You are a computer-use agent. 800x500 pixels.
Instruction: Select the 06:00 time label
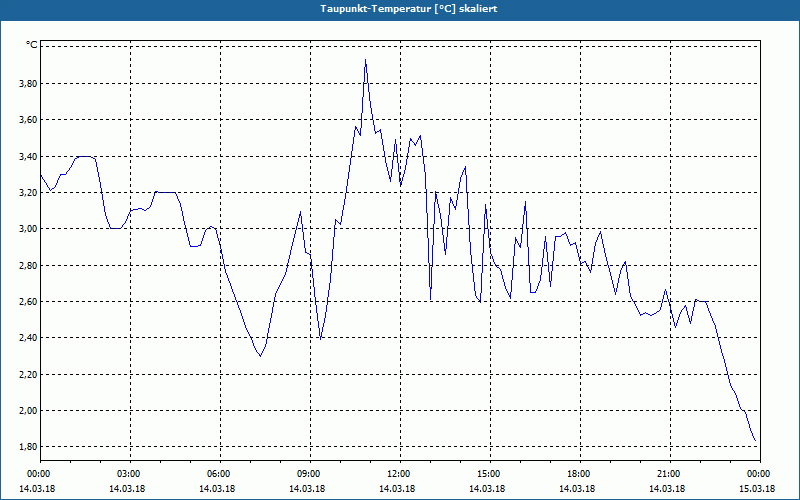click(x=220, y=474)
